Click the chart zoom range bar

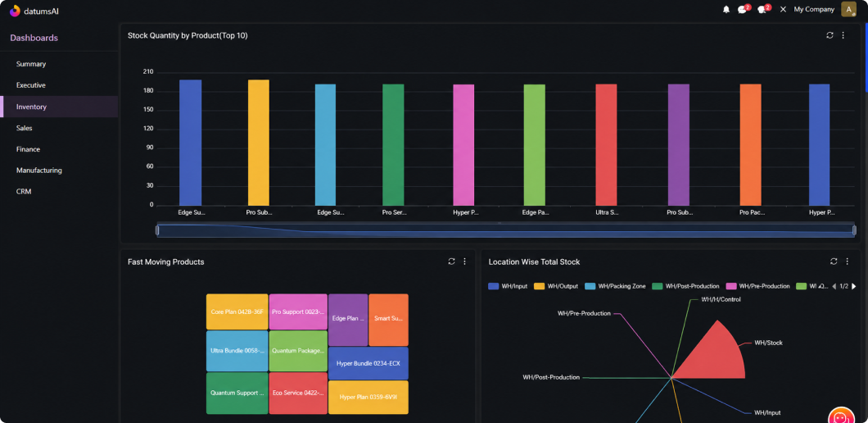click(505, 230)
